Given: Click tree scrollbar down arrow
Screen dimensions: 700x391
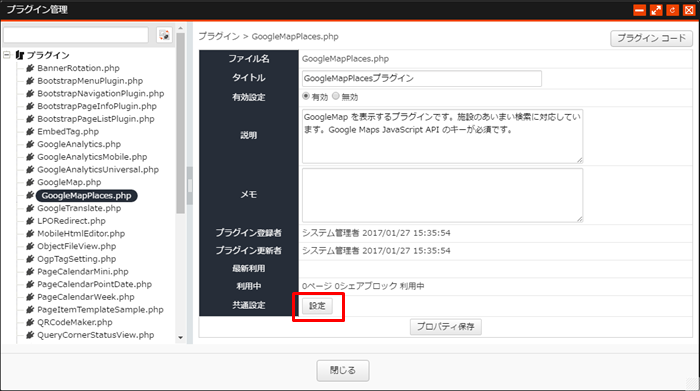Looking at the screenshot, I should coord(180,338).
